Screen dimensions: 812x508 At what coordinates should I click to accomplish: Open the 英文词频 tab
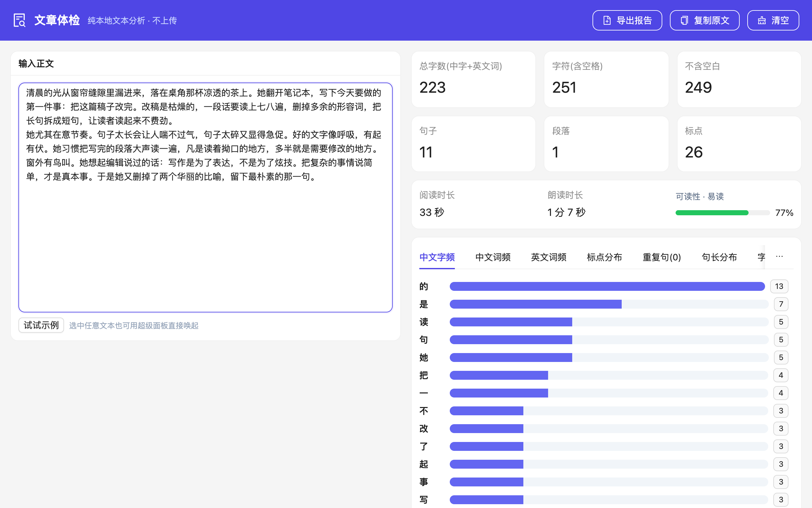pyautogui.click(x=549, y=257)
